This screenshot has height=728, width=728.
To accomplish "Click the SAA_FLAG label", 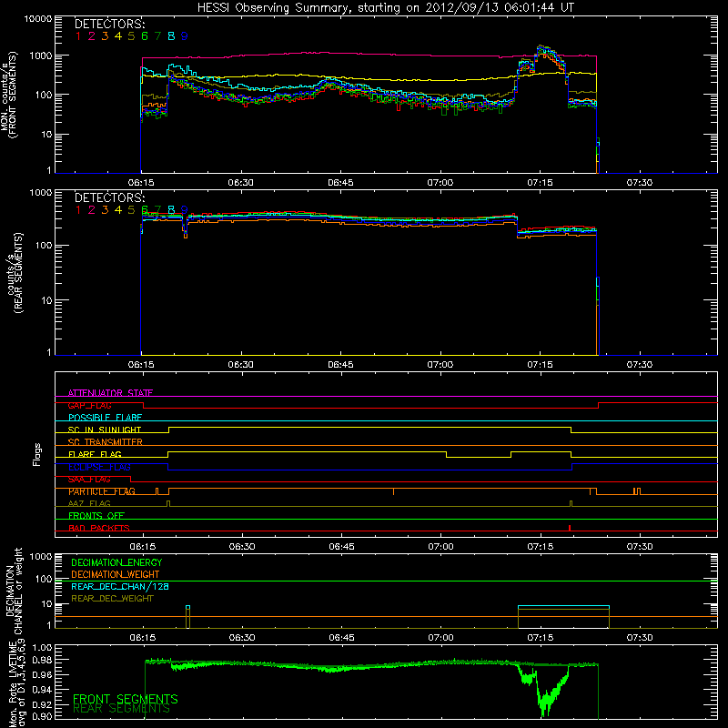I will pyautogui.click(x=89, y=479).
